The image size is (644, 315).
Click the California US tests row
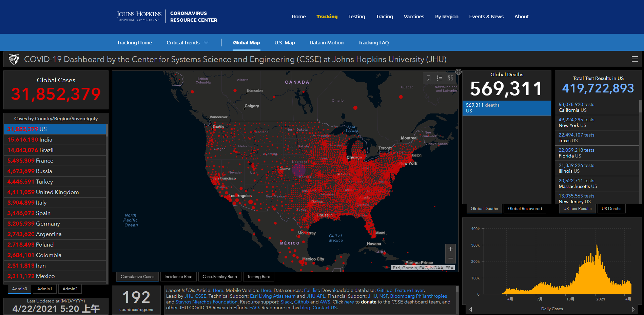[x=597, y=107]
